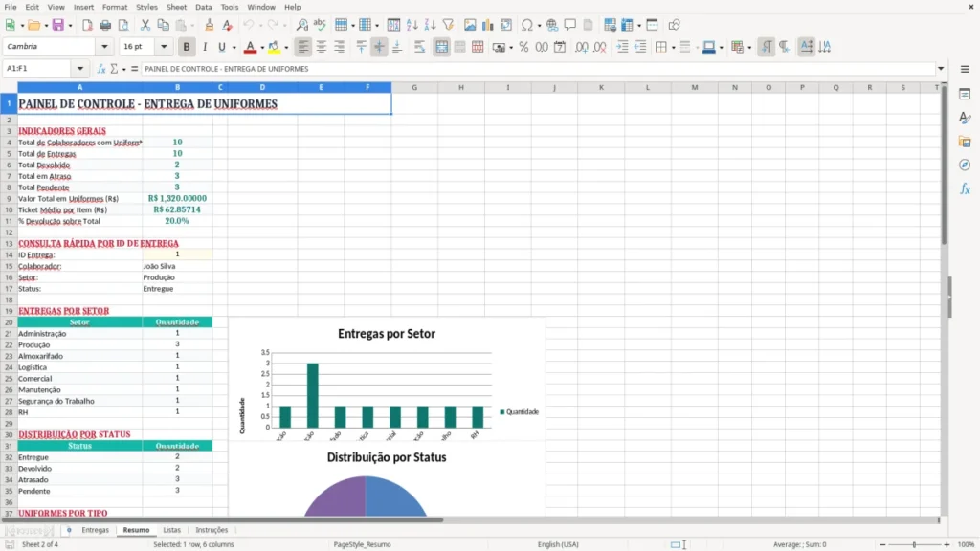Open Find and Replace

(x=301, y=25)
